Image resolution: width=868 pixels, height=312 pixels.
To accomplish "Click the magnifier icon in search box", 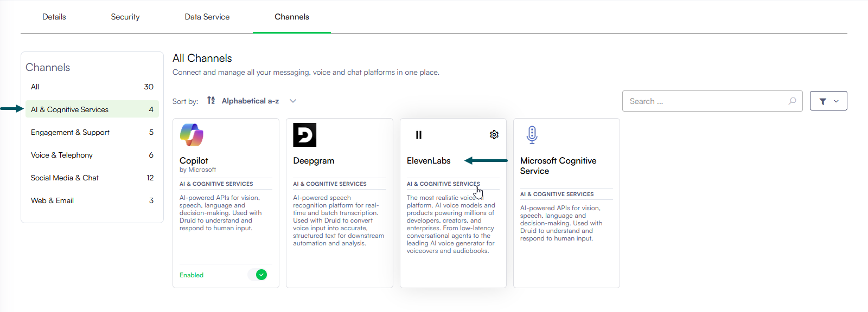I will pos(792,101).
